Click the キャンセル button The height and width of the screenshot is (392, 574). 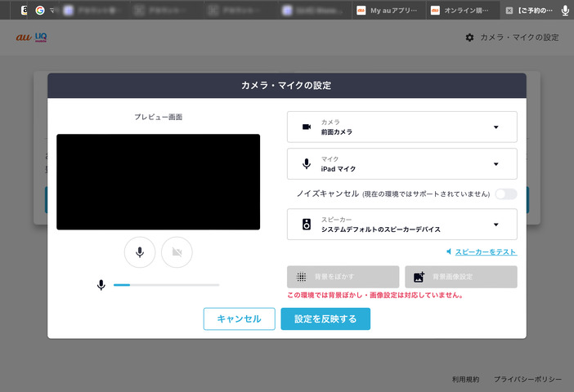tap(239, 318)
